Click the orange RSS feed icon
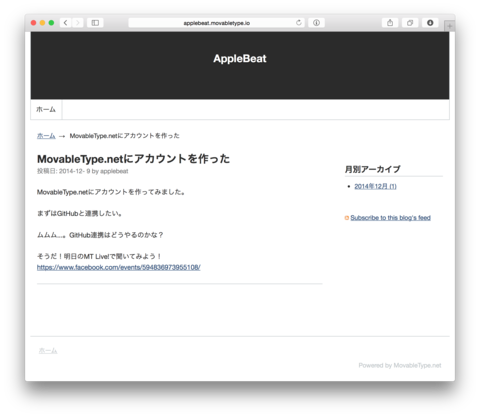This screenshot has height=417, width=480. [347, 218]
